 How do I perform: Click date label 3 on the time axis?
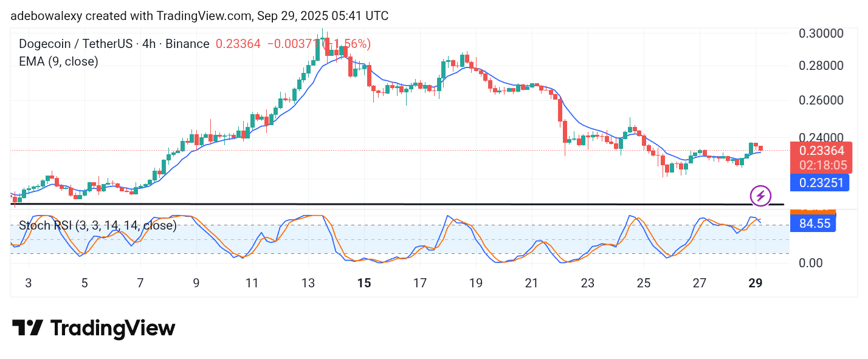click(29, 283)
